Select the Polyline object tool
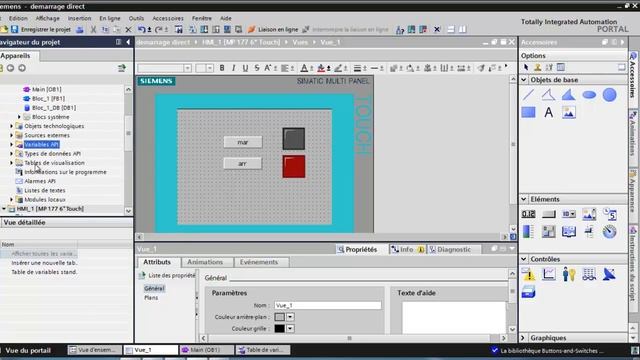This screenshot has width=640, height=360. point(548,95)
